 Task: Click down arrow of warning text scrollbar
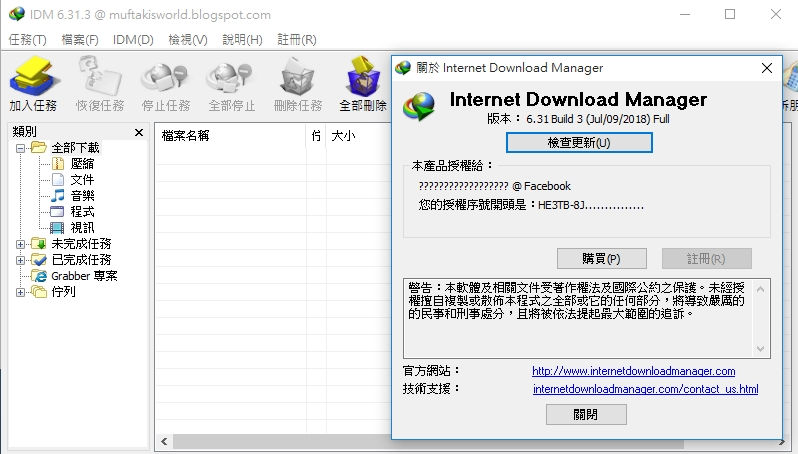[760, 349]
